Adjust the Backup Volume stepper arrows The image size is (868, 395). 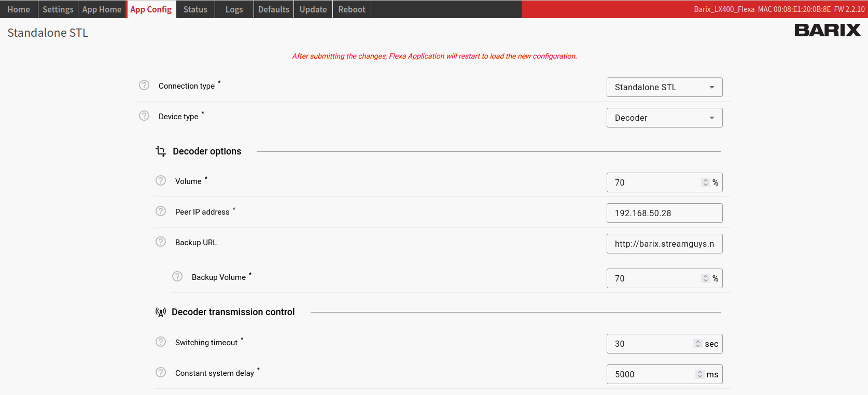705,278
